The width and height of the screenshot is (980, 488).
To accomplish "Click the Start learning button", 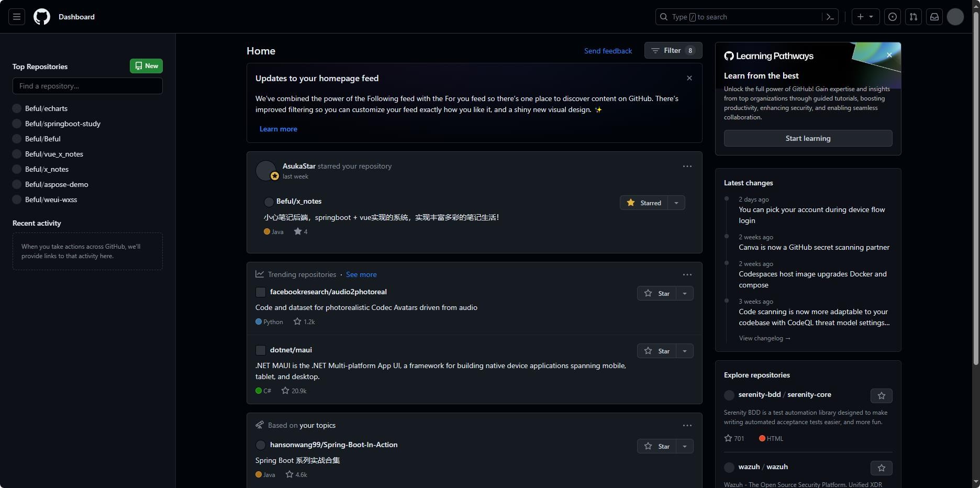I will tap(808, 138).
